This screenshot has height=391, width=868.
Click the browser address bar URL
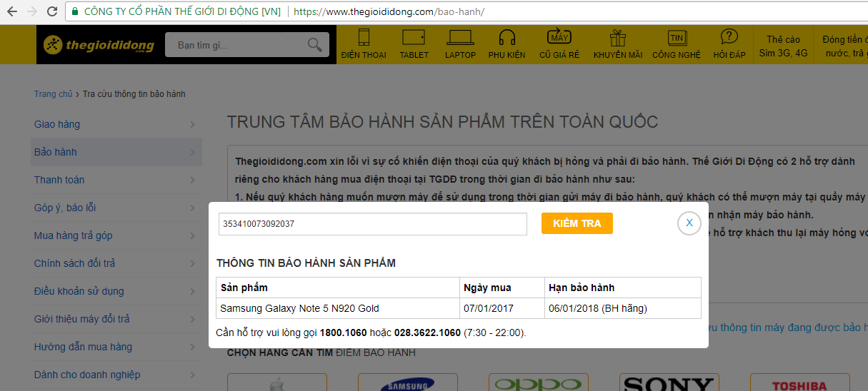tap(389, 12)
